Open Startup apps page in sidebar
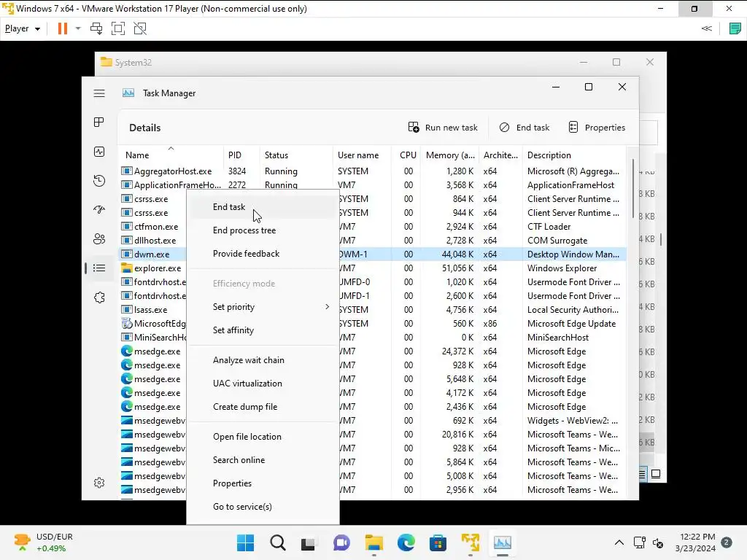The height and width of the screenshot is (560, 747). pyautogui.click(x=99, y=210)
